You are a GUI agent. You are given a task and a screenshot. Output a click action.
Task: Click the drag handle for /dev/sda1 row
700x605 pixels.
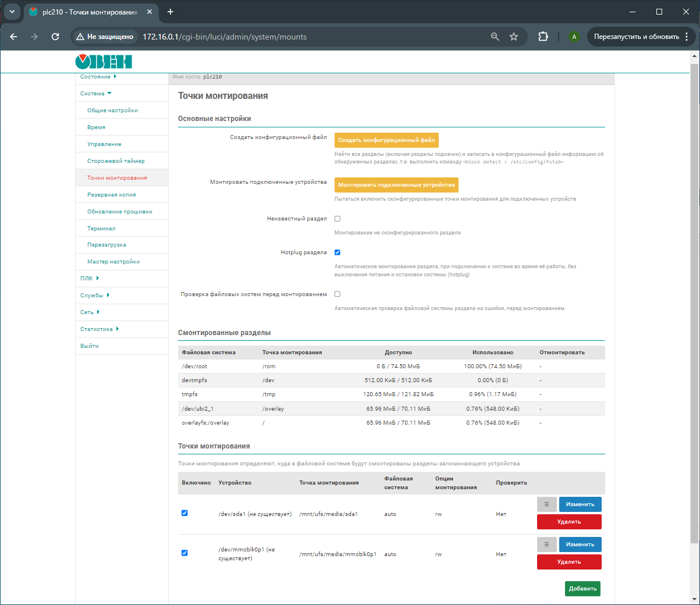tap(546, 504)
